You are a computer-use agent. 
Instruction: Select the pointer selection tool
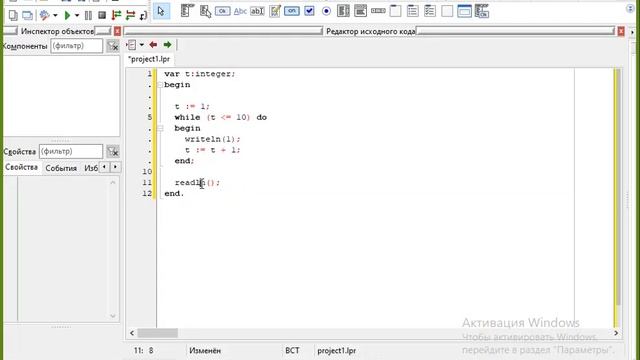pyautogui.click(x=161, y=11)
